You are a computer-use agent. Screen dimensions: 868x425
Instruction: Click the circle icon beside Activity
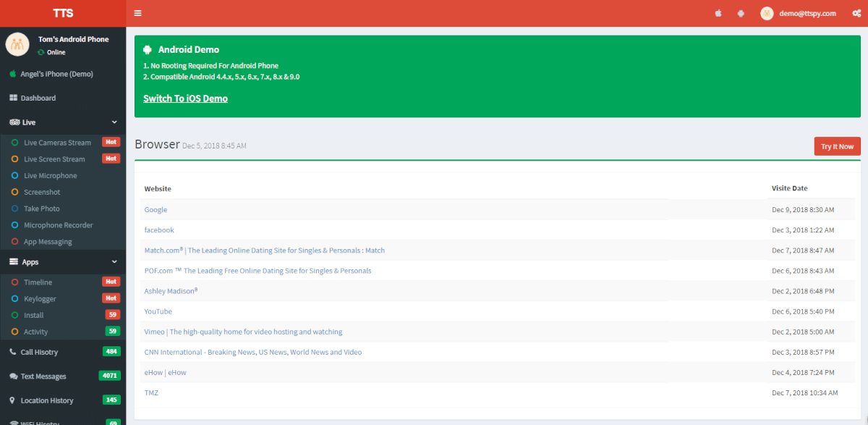[x=15, y=332]
